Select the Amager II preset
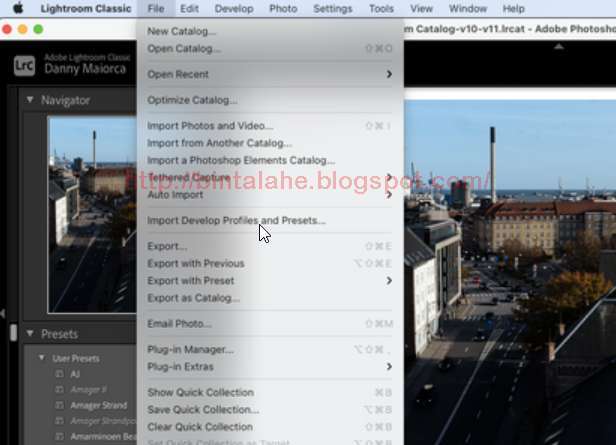The width and height of the screenshot is (616, 445). click(88, 390)
